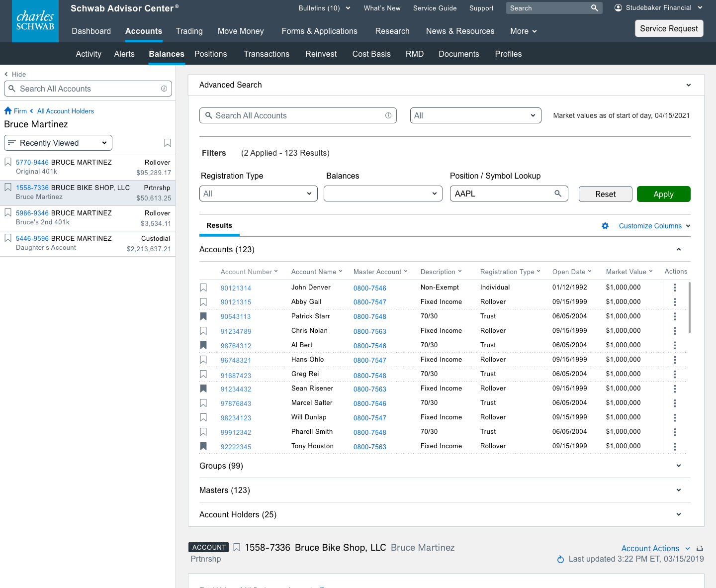Open the All Account Holders link
The width and height of the screenshot is (716, 588).
tap(66, 111)
